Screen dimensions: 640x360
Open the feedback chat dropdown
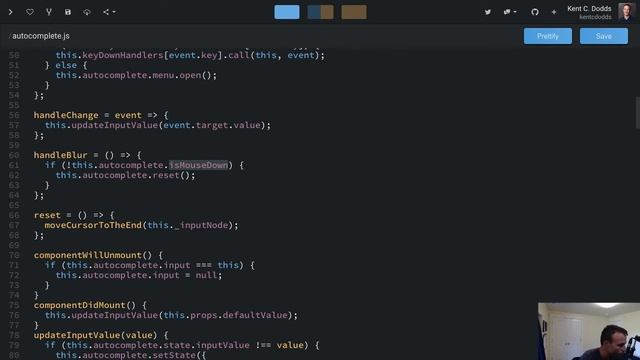pyautogui.click(x=510, y=12)
